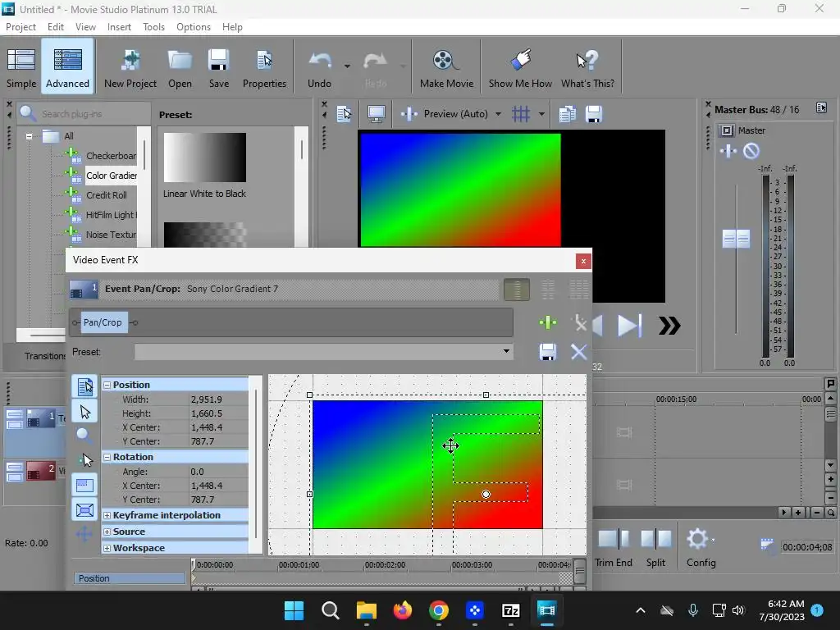Open the Edit menu
Screen dimensions: 840x630
pos(55,27)
